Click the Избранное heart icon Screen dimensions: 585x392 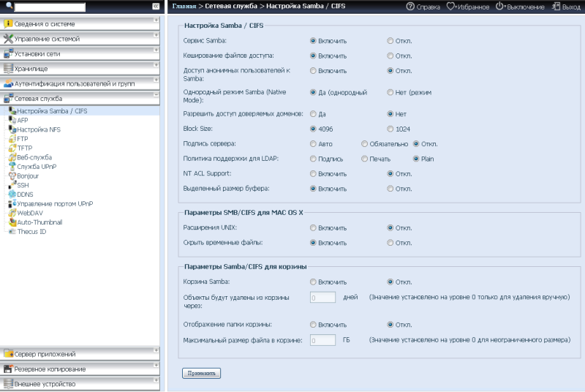450,7
